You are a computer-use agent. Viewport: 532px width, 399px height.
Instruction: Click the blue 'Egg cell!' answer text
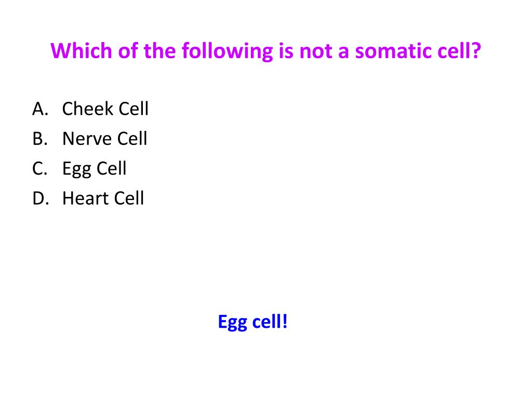253,322
